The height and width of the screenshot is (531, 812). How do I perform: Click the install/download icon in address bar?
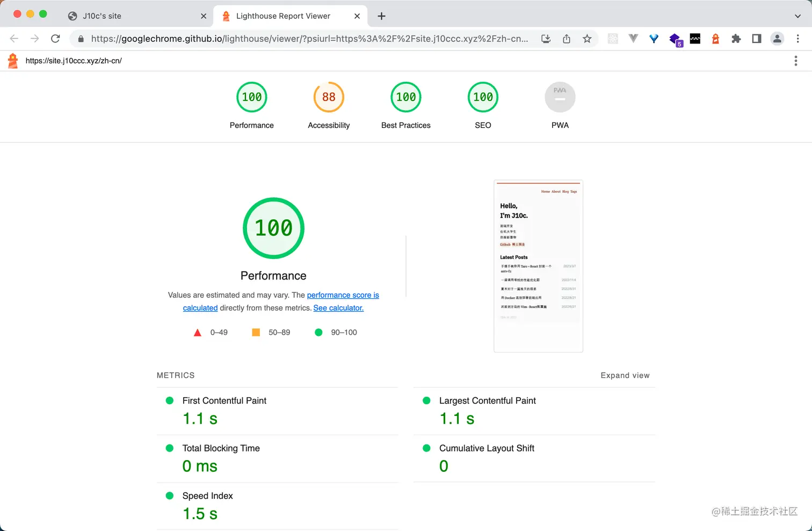(546, 39)
